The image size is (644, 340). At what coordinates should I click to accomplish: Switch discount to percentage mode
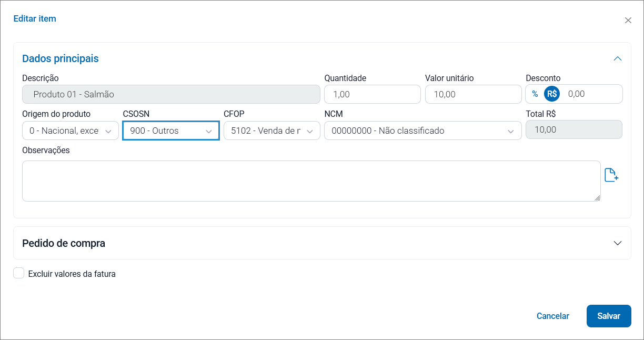(535, 94)
